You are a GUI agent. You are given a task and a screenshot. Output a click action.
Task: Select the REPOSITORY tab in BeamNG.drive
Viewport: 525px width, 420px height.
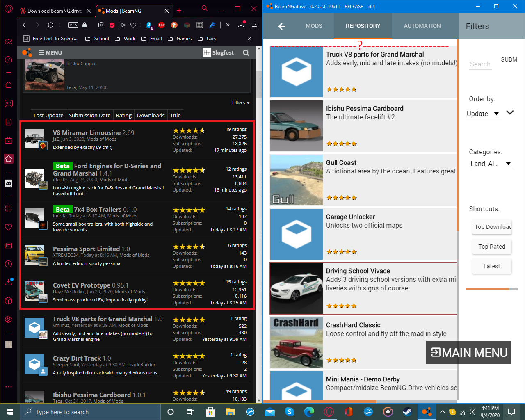[x=363, y=26]
